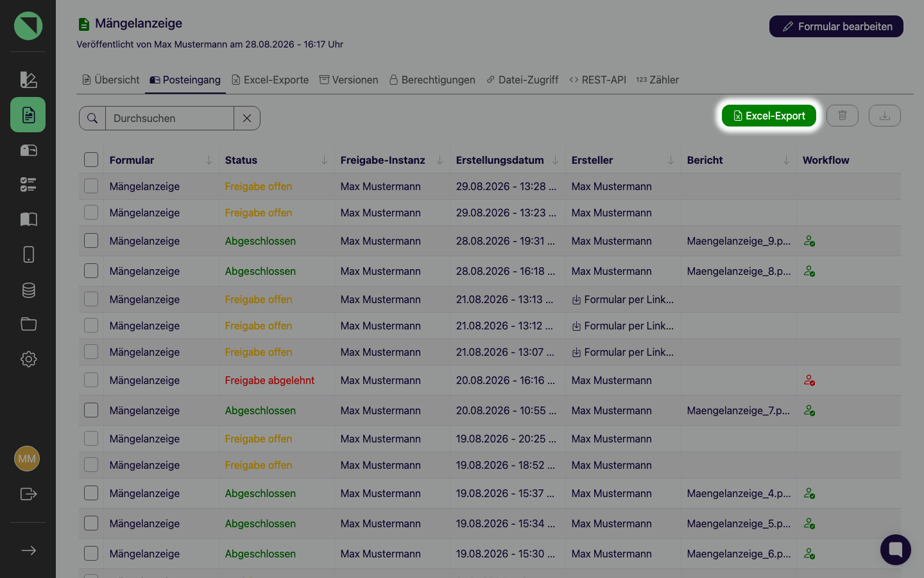Image resolution: width=924 pixels, height=578 pixels.
Task: Click the logout icon in sidebar
Action: (x=28, y=494)
